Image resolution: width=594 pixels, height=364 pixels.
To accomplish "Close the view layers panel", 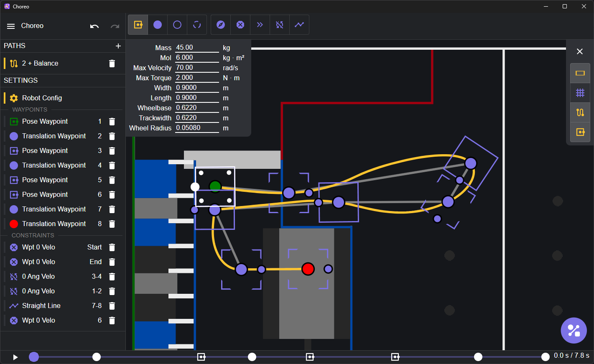I will pyautogui.click(x=580, y=51).
